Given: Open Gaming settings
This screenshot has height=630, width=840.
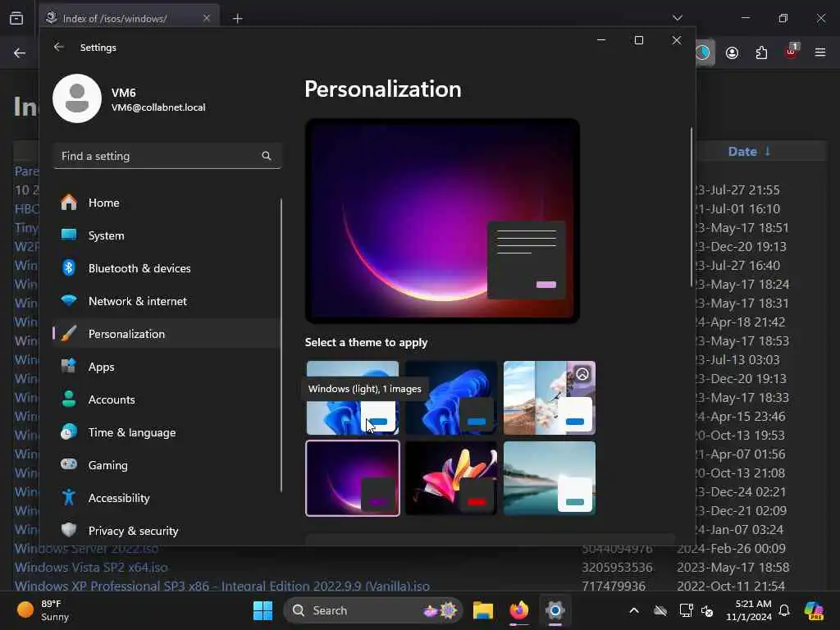Looking at the screenshot, I should (166, 465).
